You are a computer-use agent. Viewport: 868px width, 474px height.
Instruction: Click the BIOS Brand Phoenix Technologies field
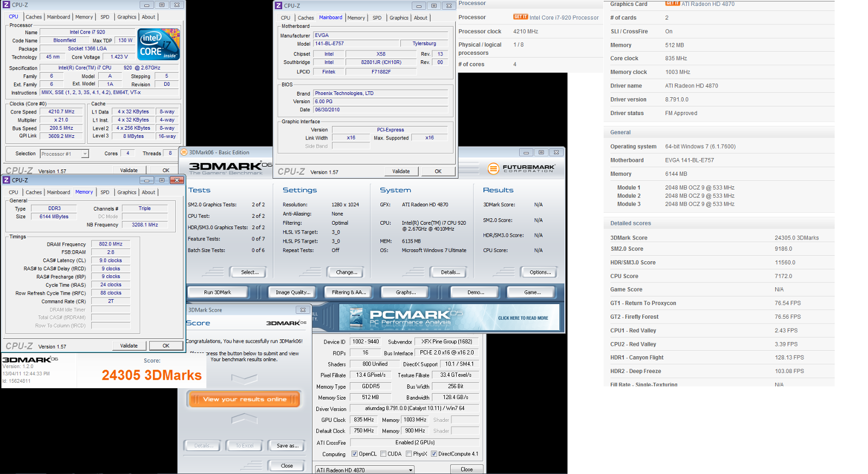click(381, 93)
